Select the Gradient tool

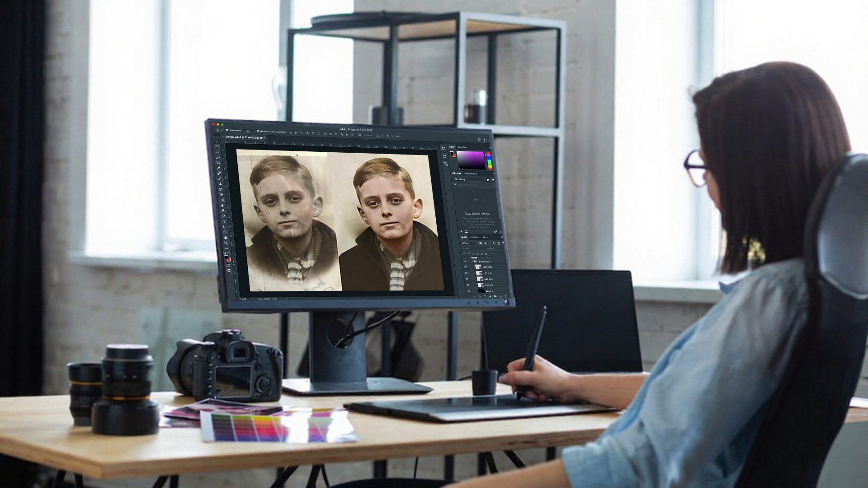click(x=222, y=200)
